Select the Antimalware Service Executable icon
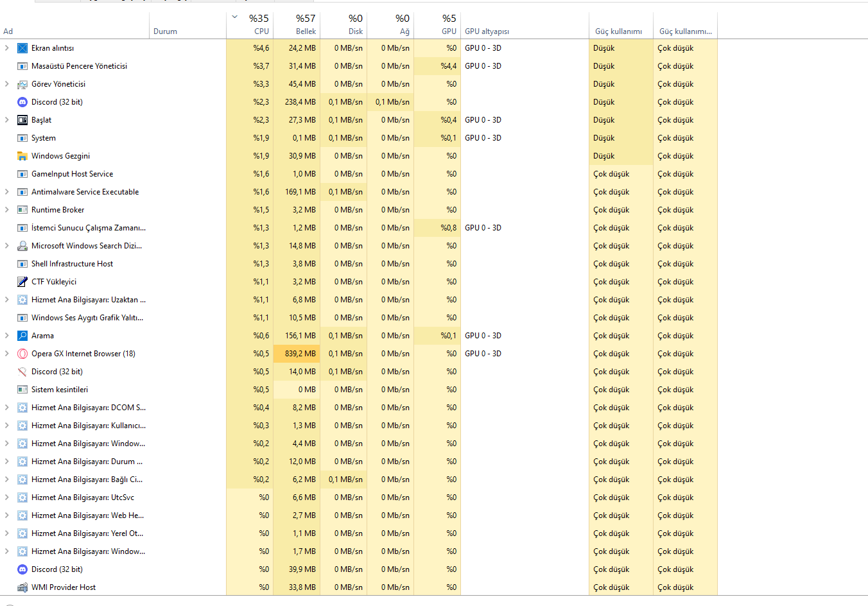Screen dimensions: 868x606 pos(22,192)
